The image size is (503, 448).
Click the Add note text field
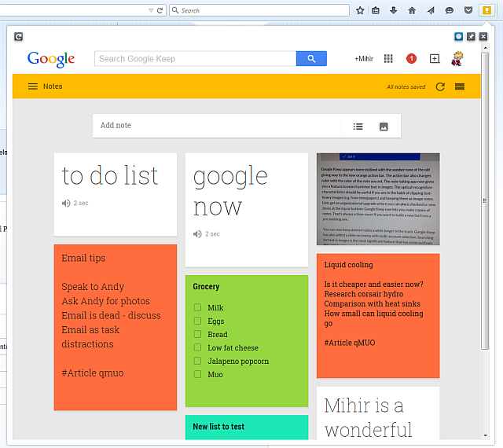pyautogui.click(x=217, y=126)
